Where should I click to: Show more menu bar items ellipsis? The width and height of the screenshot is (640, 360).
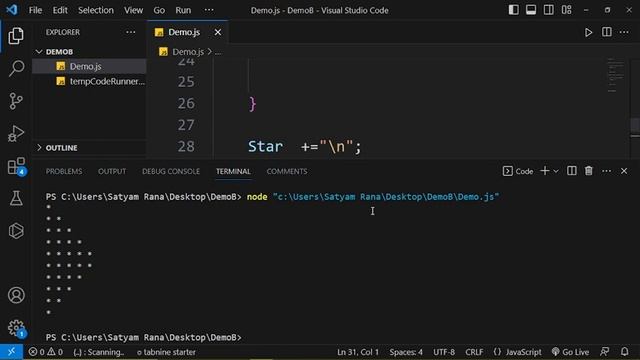coord(209,10)
